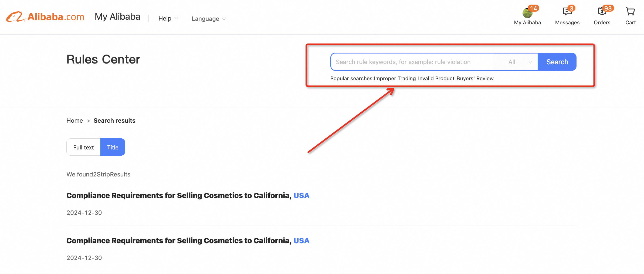Go to My Alibaba header text link
The image size is (644, 274).
[117, 17]
